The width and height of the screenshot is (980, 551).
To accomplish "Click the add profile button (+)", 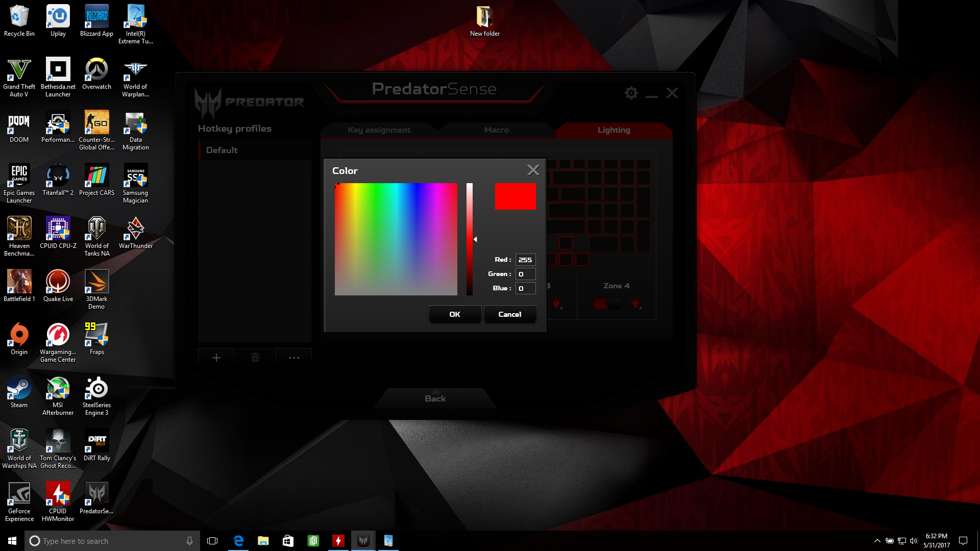I will [216, 357].
